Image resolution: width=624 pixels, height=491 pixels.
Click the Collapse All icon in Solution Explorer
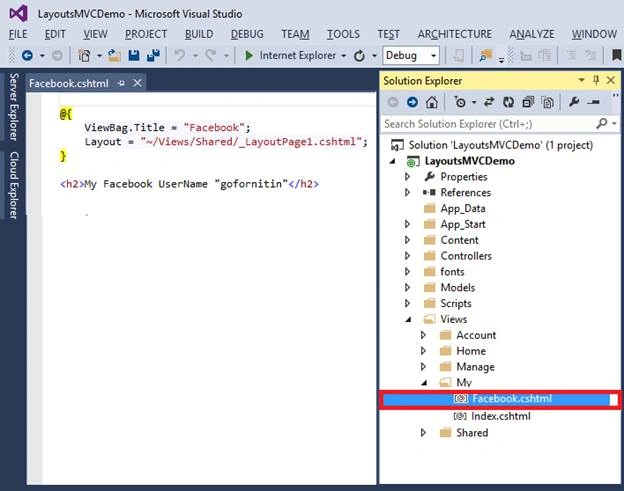pyautogui.click(x=528, y=102)
